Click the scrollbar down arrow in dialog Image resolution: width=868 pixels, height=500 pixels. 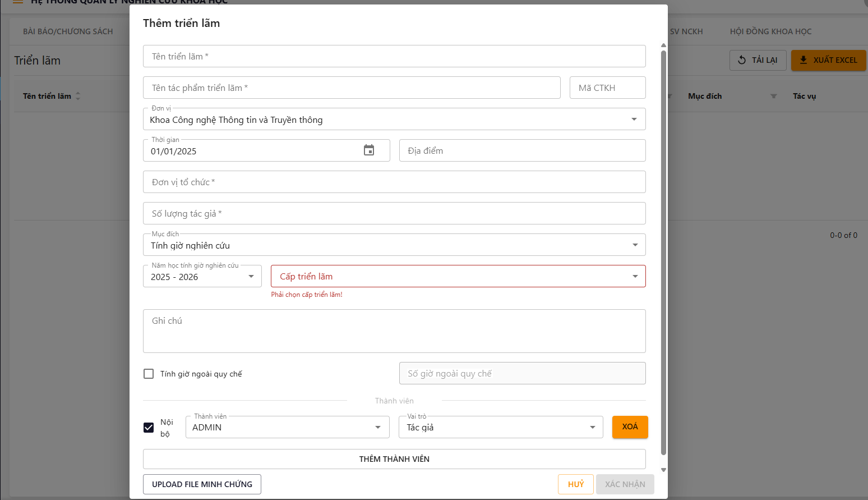(663, 470)
